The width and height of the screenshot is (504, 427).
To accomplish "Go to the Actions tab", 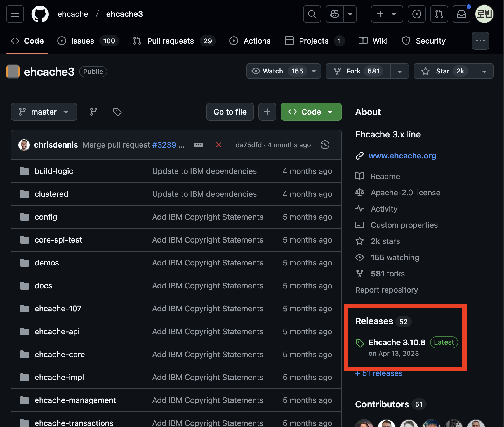I will [250, 41].
